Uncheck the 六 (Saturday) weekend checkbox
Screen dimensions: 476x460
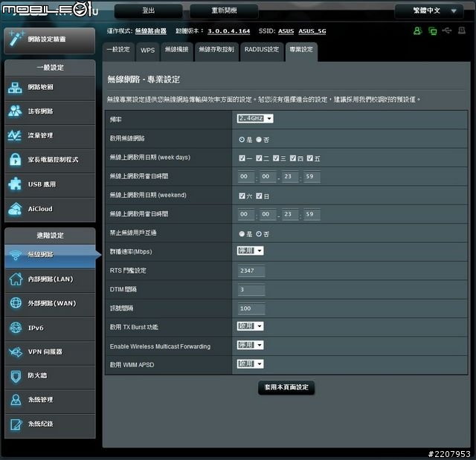[242, 196]
